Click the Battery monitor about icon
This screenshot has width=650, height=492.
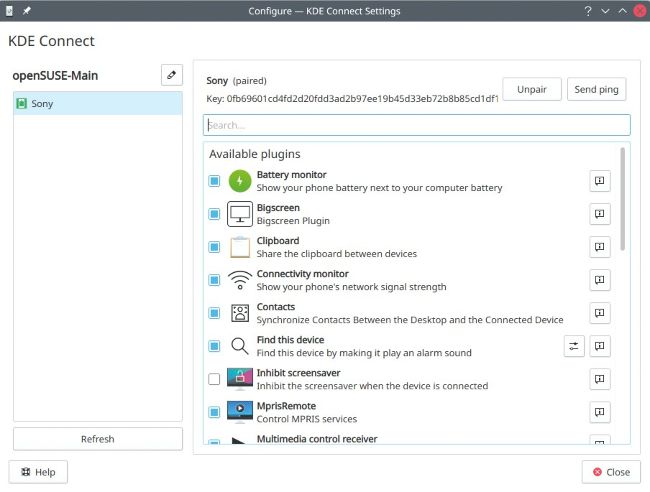pyautogui.click(x=599, y=181)
